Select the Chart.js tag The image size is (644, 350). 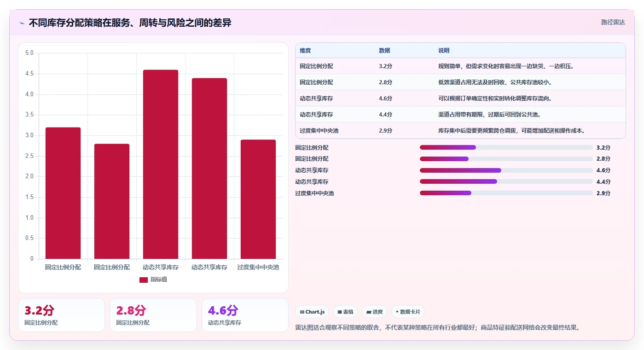(312, 312)
